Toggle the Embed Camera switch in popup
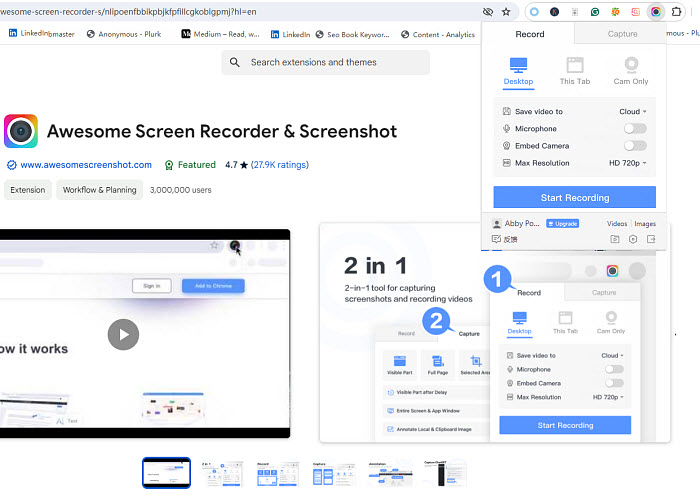Screen dimensions: 700x504 tap(635, 146)
